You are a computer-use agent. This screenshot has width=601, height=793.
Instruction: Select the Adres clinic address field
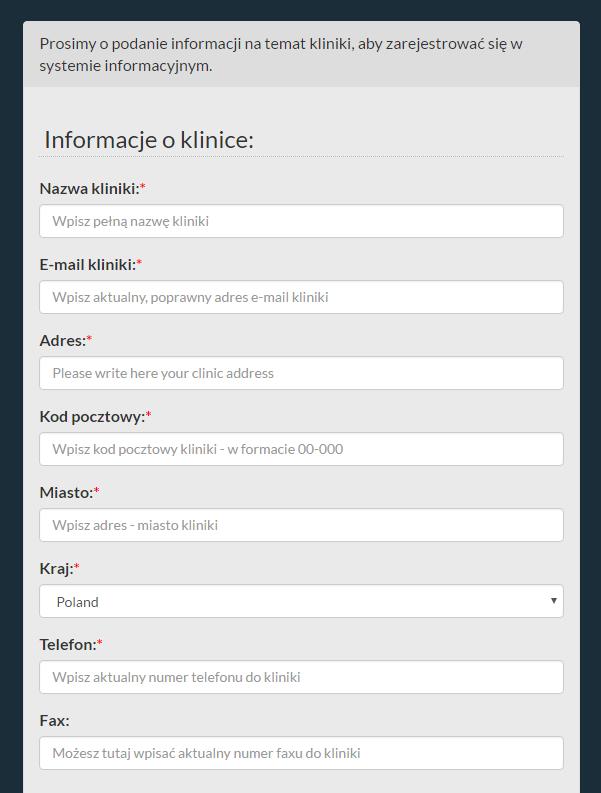pos(301,373)
